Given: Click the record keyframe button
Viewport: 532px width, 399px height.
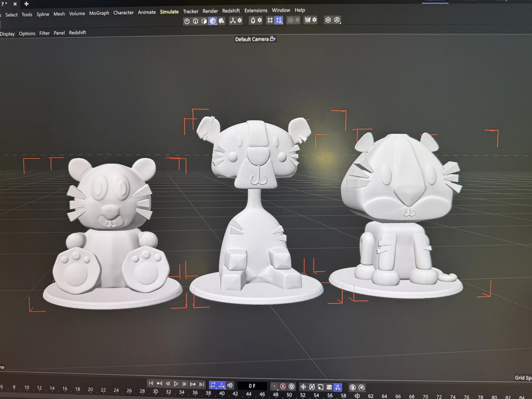Looking at the screenshot, I should (274, 386).
